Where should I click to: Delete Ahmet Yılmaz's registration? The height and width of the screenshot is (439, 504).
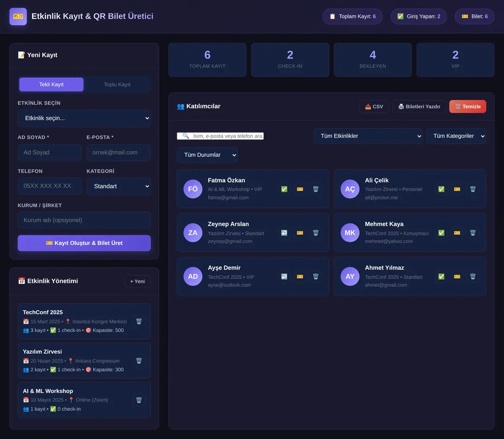pos(473,276)
